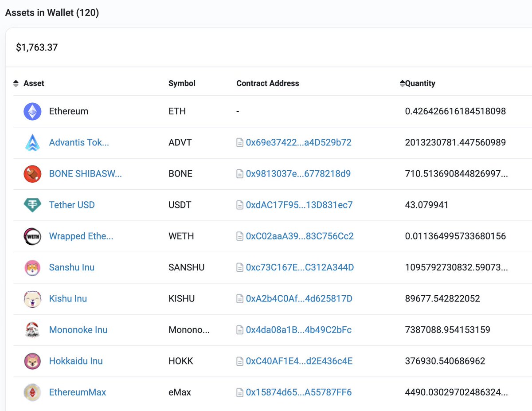Image resolution: width=532 pixels, height=411 pixels.
Task: Click contract file icon in eMax row
Action: pyautogui.click(x=240, y=392)
